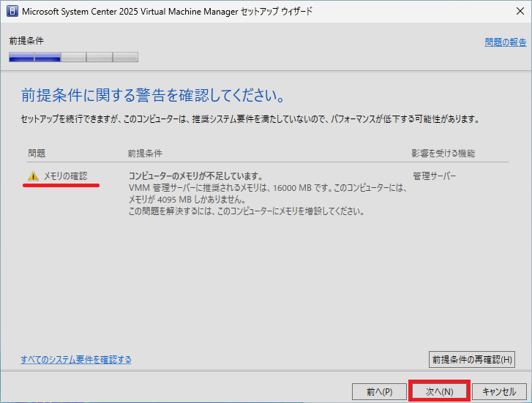This screenshot has width=532, height=403.
Task: Click the この問題を解決するには resolution line
Action: (247, 211)
